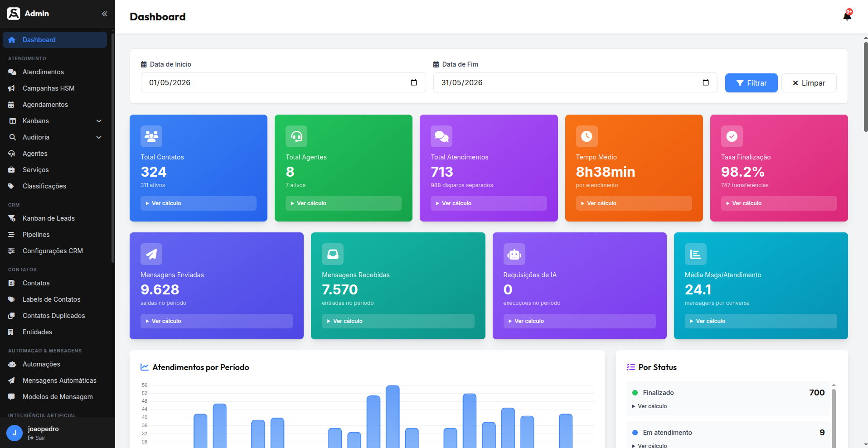Expand Ver cálculo in Requisições de IA card
Image resolution: width=868 pixels, height=448 pixels.
tap(580, 321)
